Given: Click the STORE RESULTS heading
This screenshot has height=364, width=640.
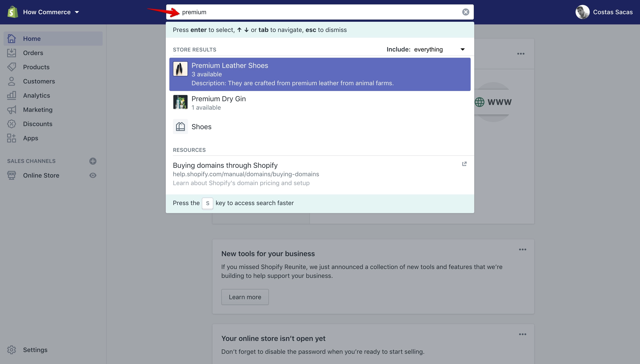Looking at the screenshot, I should 194,50.
